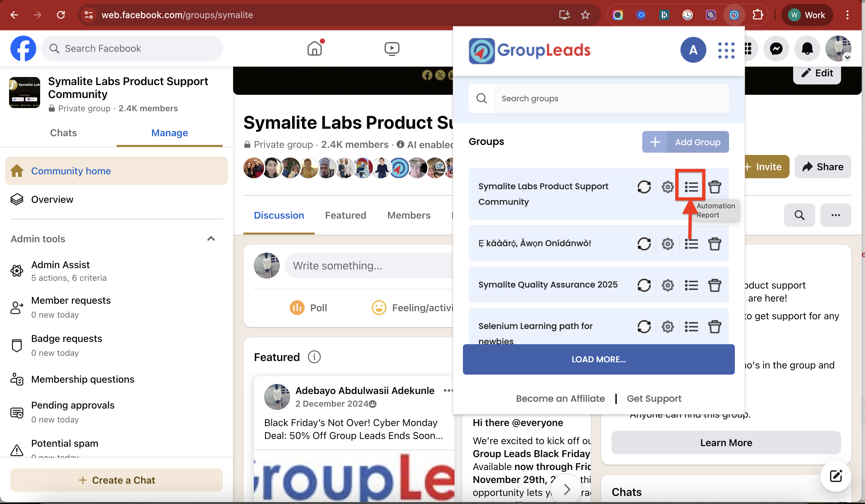The height and width of the screenshot is (504, 865).
Task: Delete Selenium Learning path for newbies group
Action: point(715,327)
